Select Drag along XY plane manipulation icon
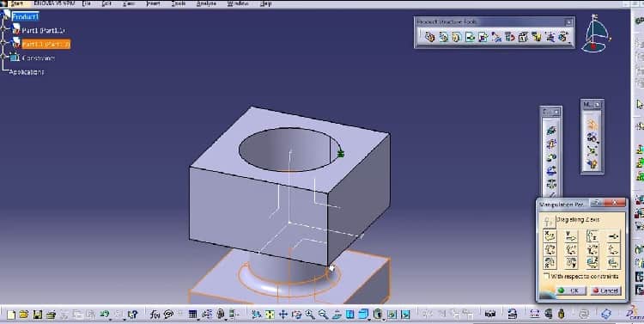 pos(550,249)
